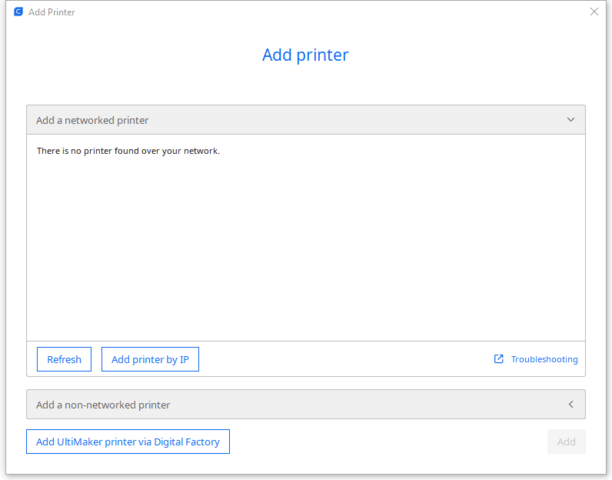Click the blue 'Add printer' heading
This screenshot has width=612, height=480.
305,55
